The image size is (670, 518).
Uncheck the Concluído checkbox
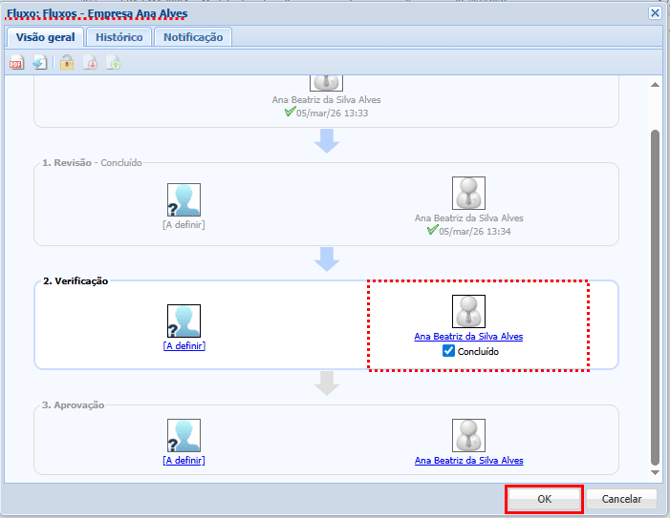pos(448,351)
